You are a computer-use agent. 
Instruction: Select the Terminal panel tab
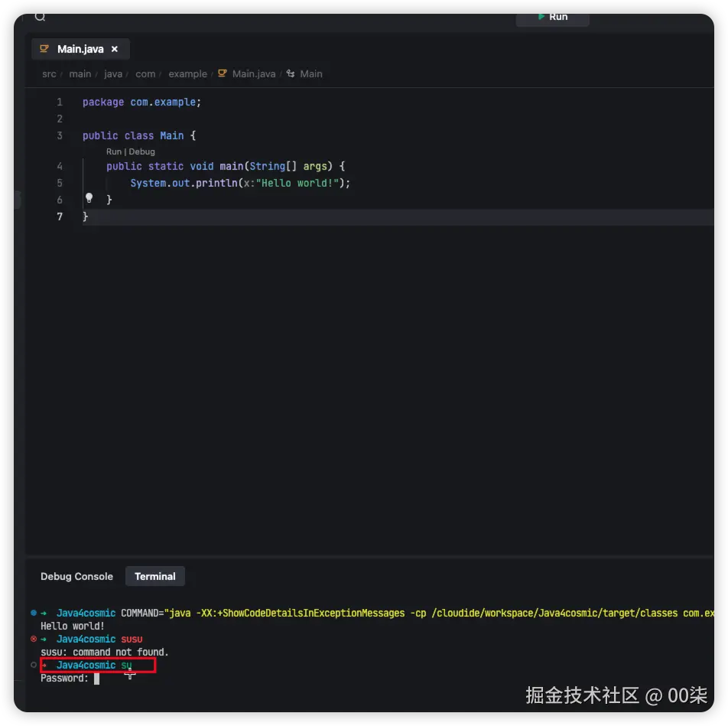[x=155, y=577]
